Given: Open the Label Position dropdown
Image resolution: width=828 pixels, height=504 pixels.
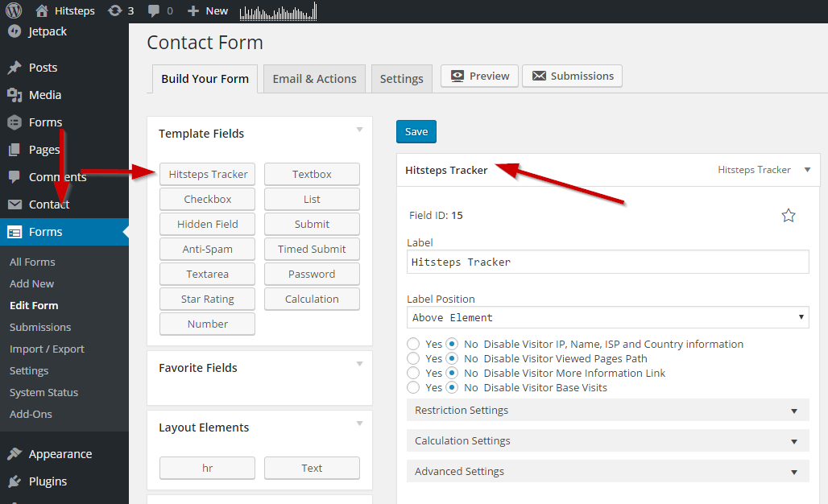Looking at the screenshot, I should point(608,318).
